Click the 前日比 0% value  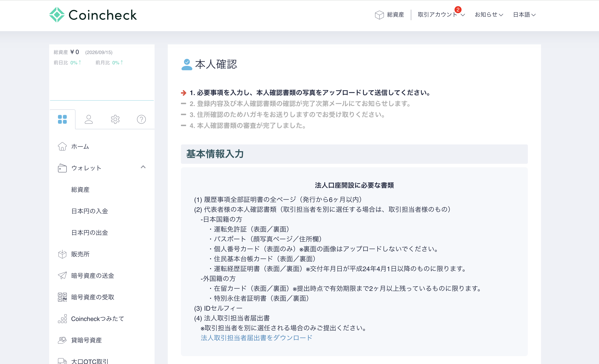pos(76,63)
